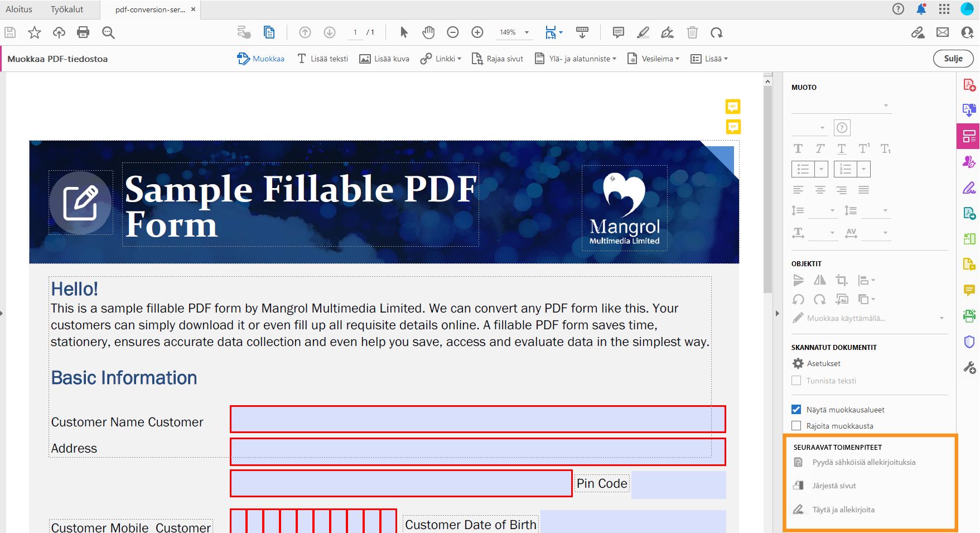980x533 pixels.
Task: Expand the left navigation pane arrow
Action: tap(2, 314)
